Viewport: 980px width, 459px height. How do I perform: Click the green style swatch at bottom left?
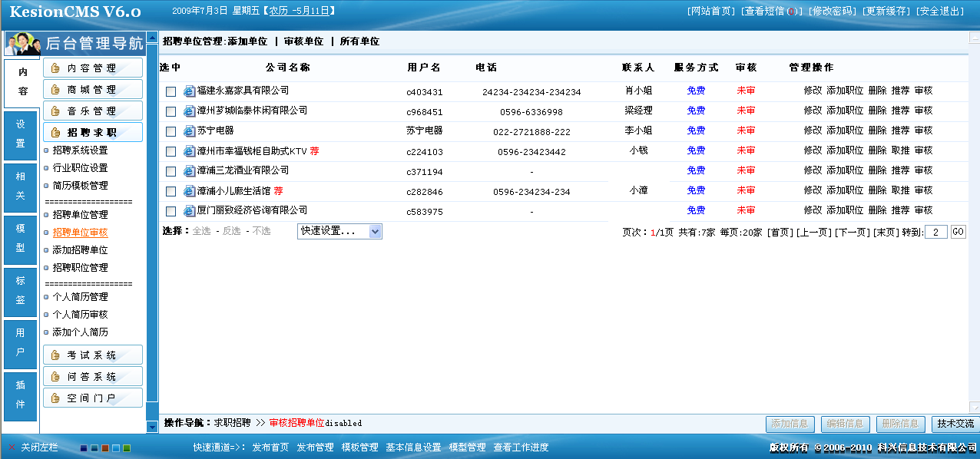point(127,447)
